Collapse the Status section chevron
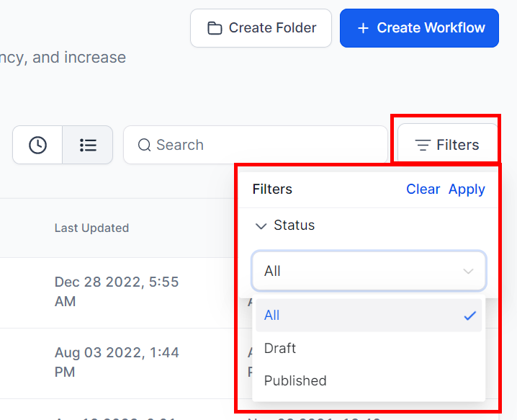Image resolution: width=517 pixels, height=420 pixels. (x=261, y=225)
